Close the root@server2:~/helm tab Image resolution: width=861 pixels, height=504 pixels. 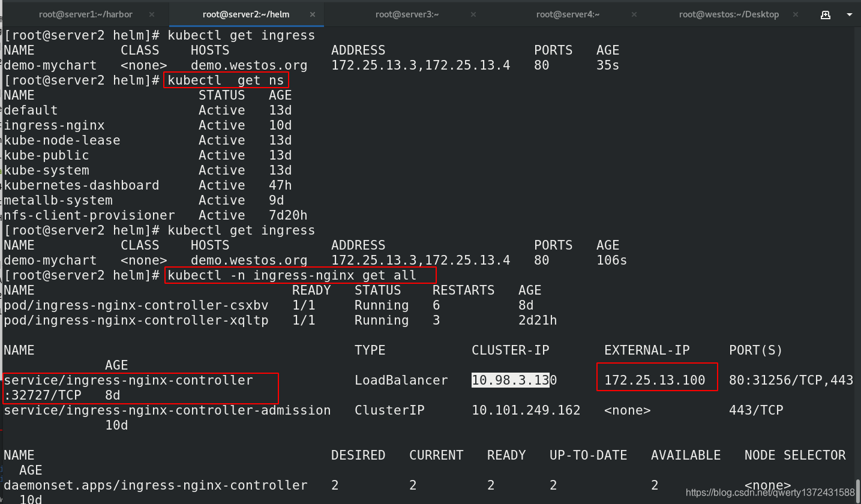313,14
